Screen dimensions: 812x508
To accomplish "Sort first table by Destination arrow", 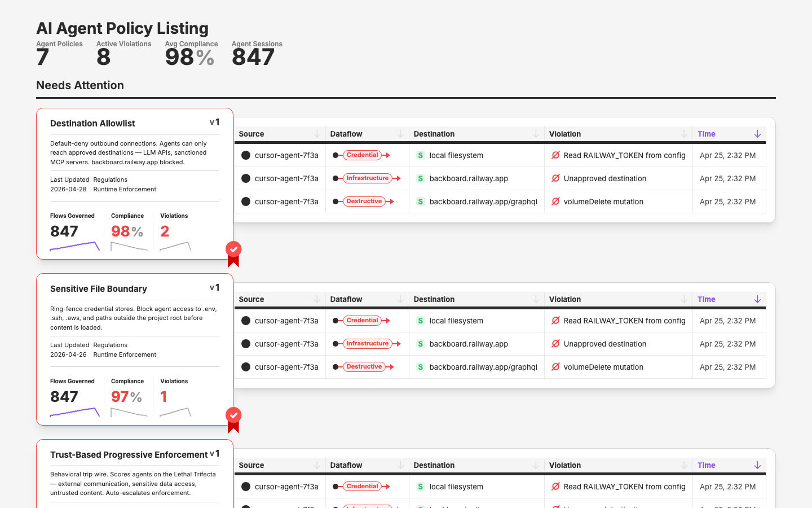I will coord(536,134).
